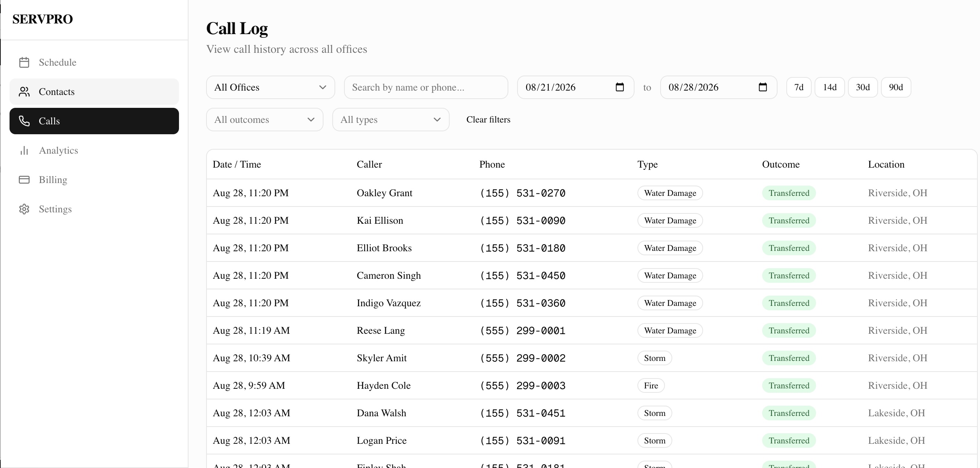Click Aug 28, 10:39 AM timestamp
The width and height of the screenshot is (980, 468).
tap(252, 358)
